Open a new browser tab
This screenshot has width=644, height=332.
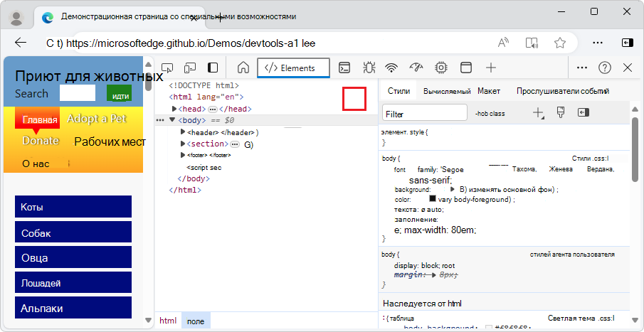(220, 17)
